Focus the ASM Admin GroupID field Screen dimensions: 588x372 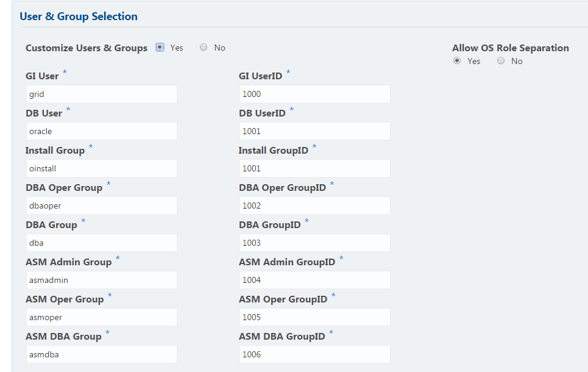314,280
